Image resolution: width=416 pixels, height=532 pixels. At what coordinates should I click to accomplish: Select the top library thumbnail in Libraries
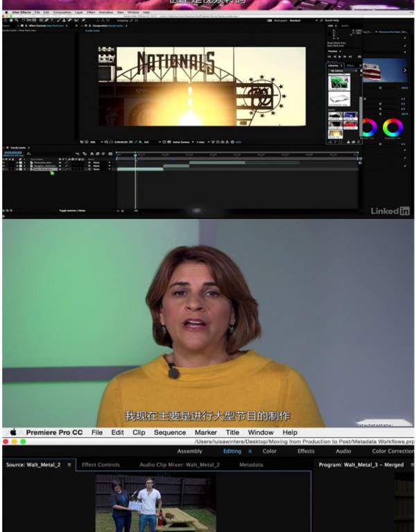click(x=339, y=82)
